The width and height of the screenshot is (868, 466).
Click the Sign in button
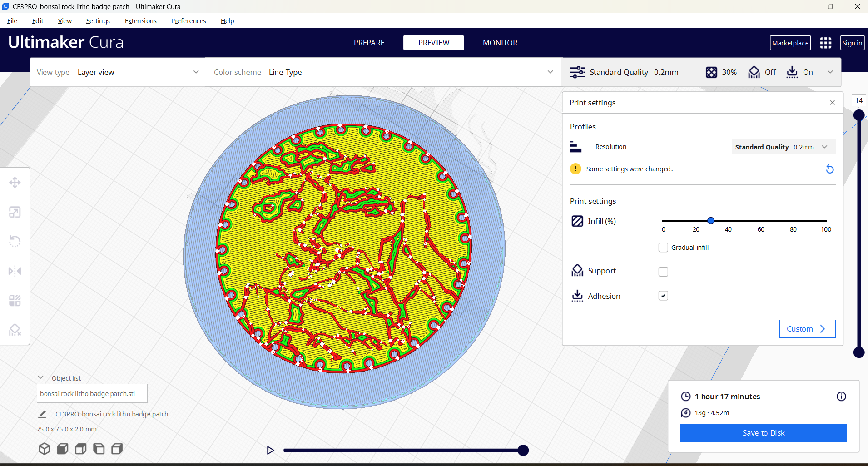pos(852,43)
